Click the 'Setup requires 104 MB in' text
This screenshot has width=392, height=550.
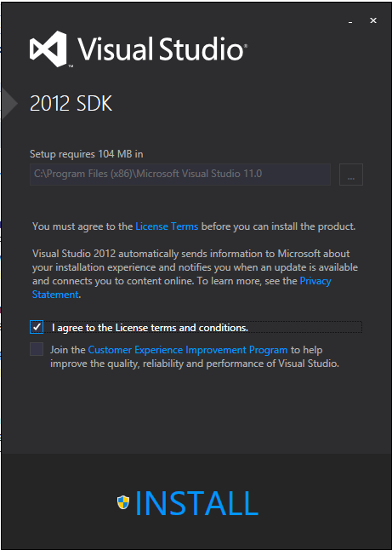(86, 154)
